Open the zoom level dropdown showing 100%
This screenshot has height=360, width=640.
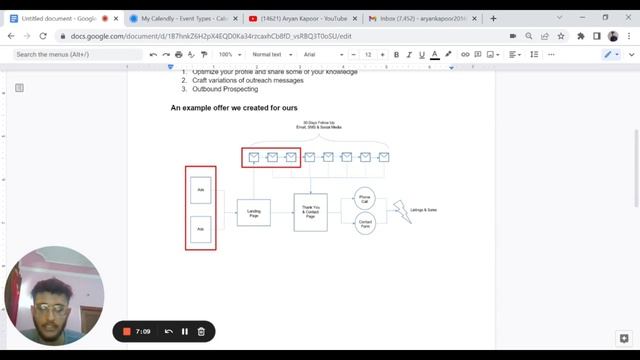click(230, 54)
